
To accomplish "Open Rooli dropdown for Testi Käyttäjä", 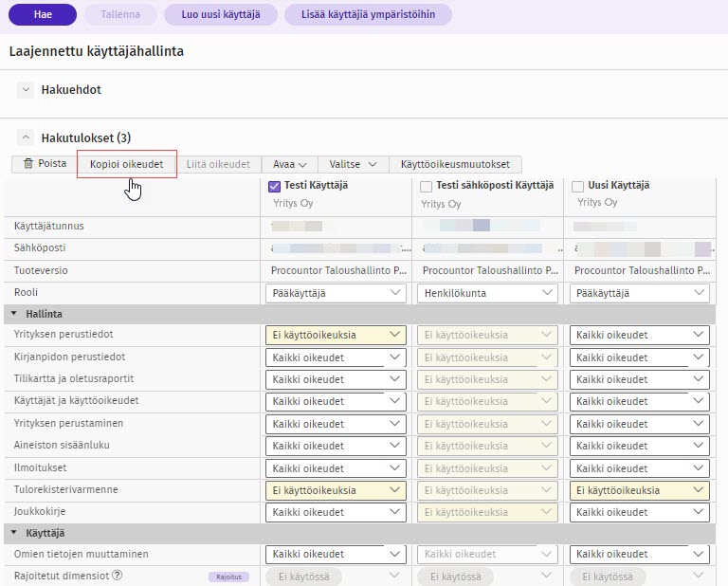I will click(336, 293).
